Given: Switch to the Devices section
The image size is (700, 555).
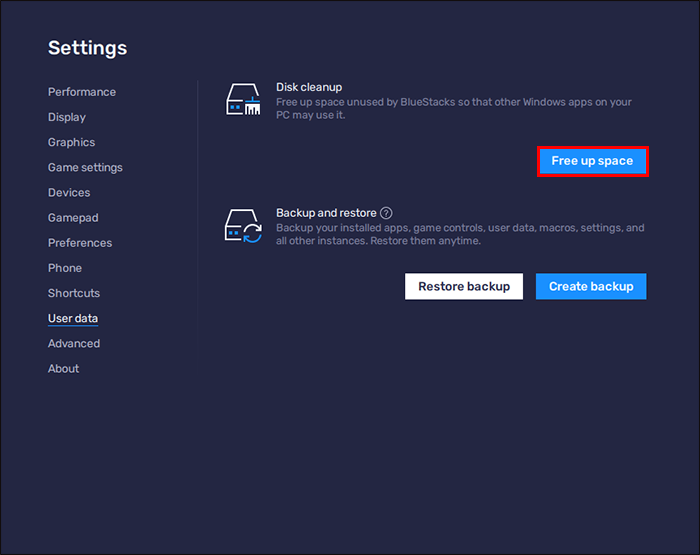Looking at the screenshot, I should coord(69,192).
